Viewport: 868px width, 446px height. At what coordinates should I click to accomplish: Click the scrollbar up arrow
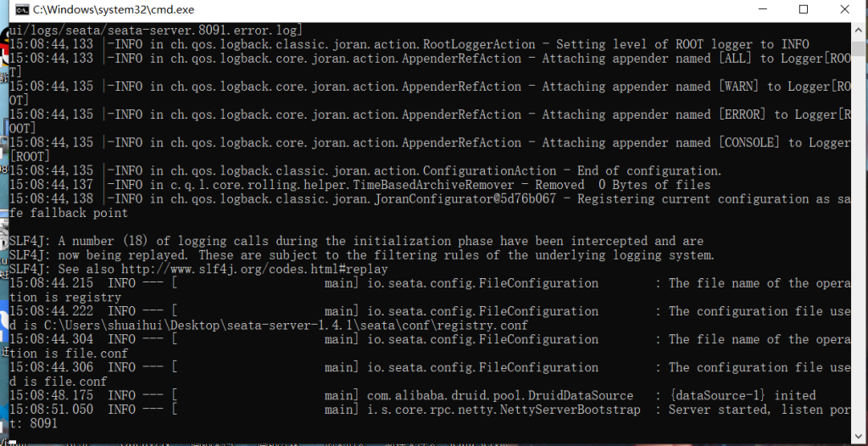click(859, 28)
